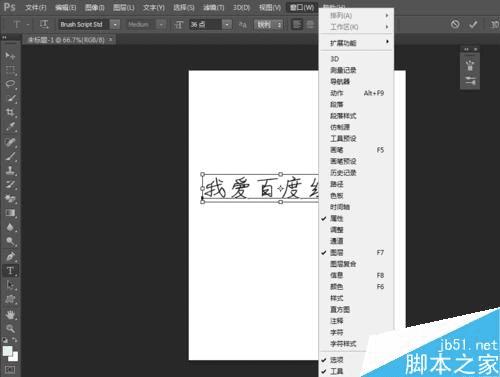
Task: Click the Ps application logo
Action: (9, 7)
